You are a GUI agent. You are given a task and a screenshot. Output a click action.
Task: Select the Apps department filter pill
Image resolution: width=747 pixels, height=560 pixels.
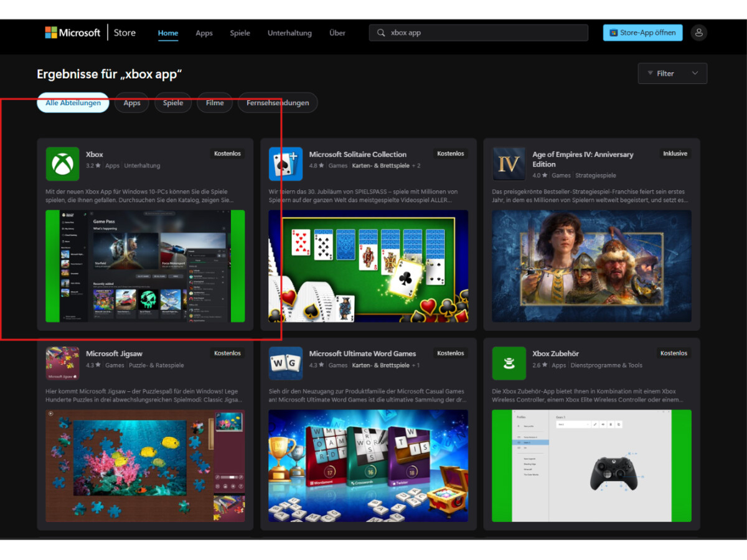coord(132,103)
